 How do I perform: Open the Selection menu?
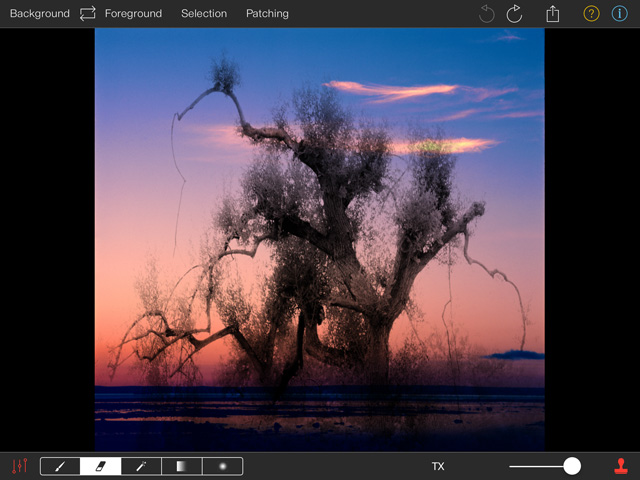click(204, 13)
